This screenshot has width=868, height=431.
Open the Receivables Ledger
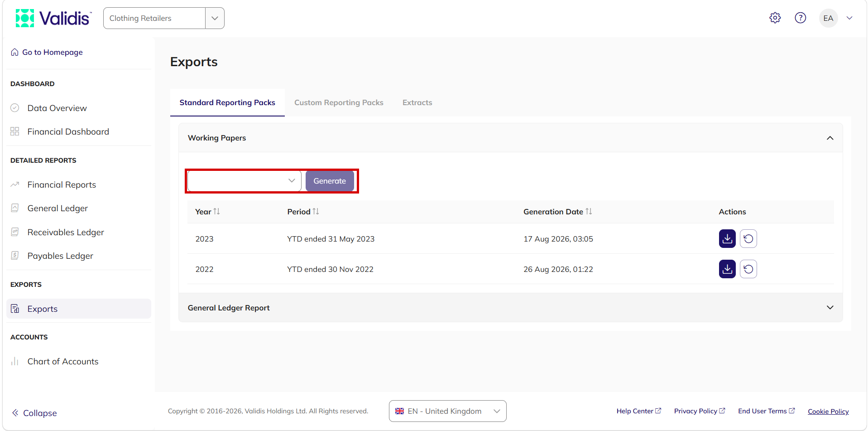(66, 232)
